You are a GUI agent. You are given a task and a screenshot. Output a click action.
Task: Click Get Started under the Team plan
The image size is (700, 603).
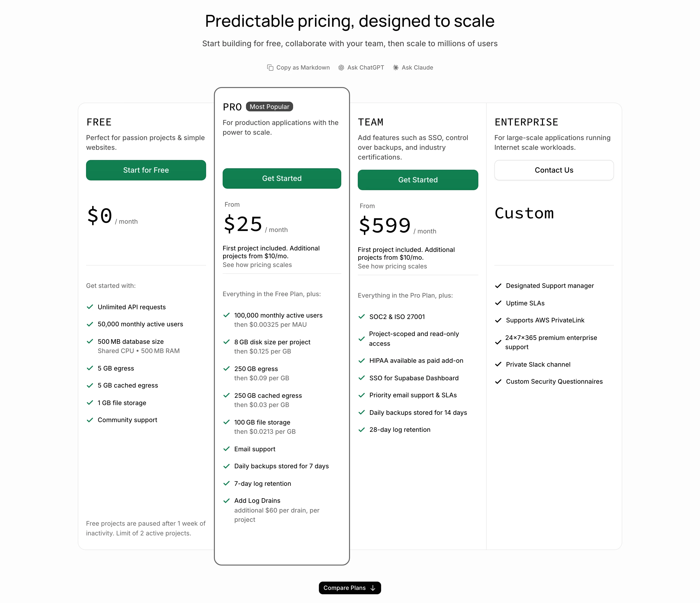[418, 180]
